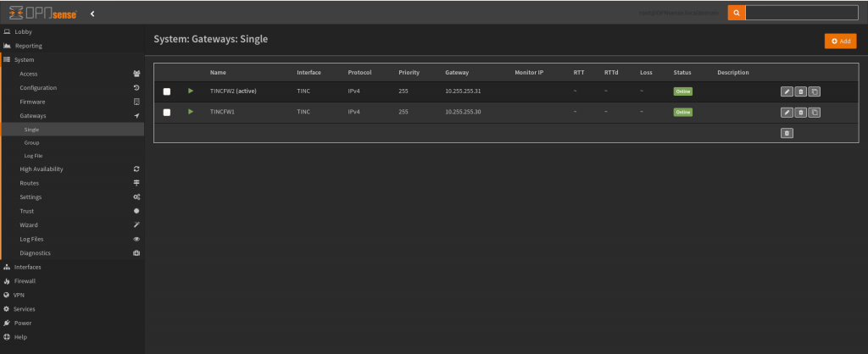This screenshot has width=868, height=354.
Task: Expand the Interfaces menu section
Action: (x=27, y=267)
